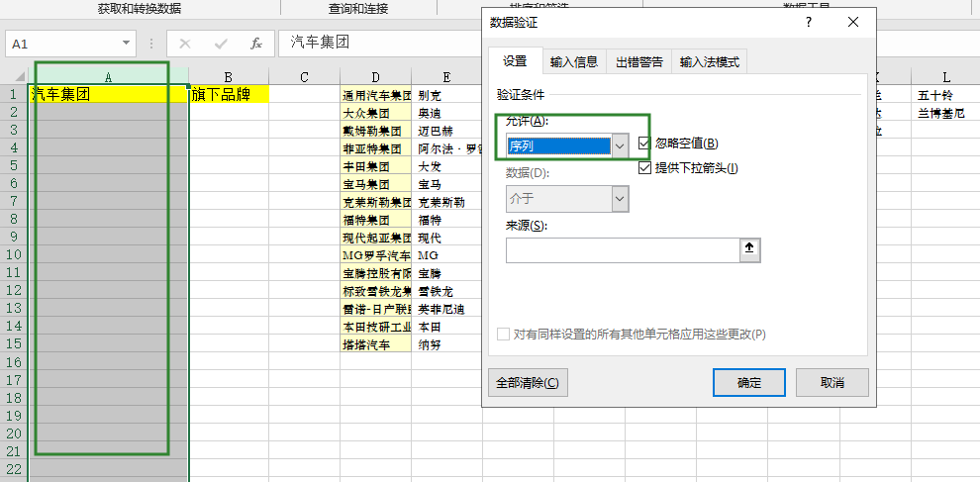Image resolution: width=980 pixels, height=482 pixels.
Task: Click cell 奥迪
Action: (x=446, y=114)
